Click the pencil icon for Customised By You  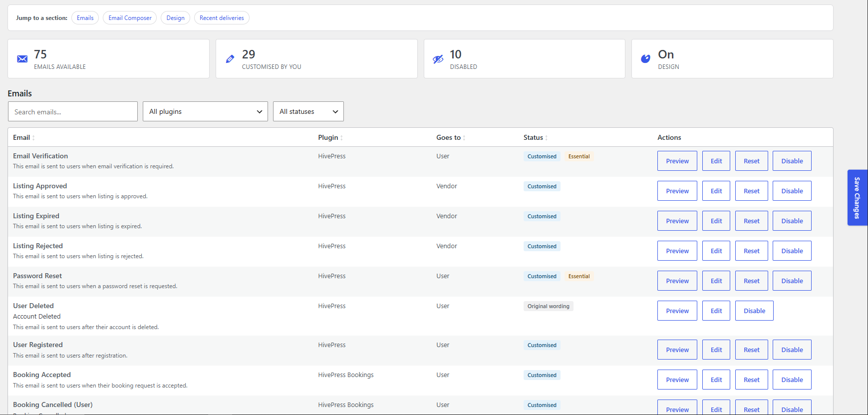pyautogui.click(x=230, y=59)
